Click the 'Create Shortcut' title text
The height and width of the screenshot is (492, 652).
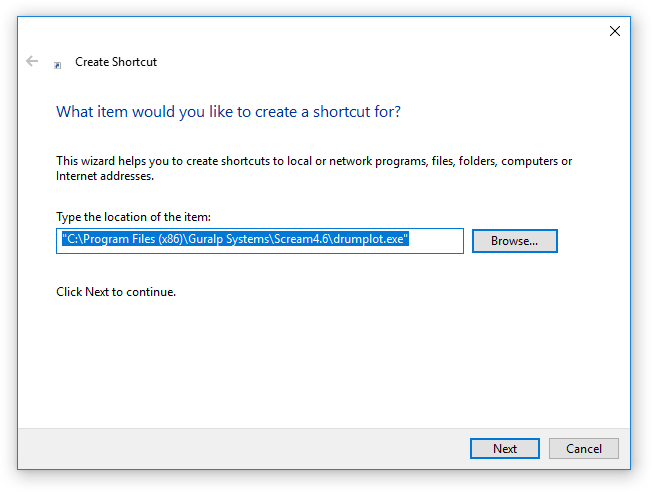pos(116,62)
